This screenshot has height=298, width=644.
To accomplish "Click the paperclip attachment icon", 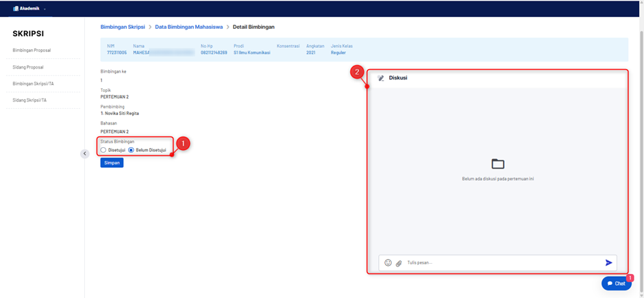I will pos(399,263).
